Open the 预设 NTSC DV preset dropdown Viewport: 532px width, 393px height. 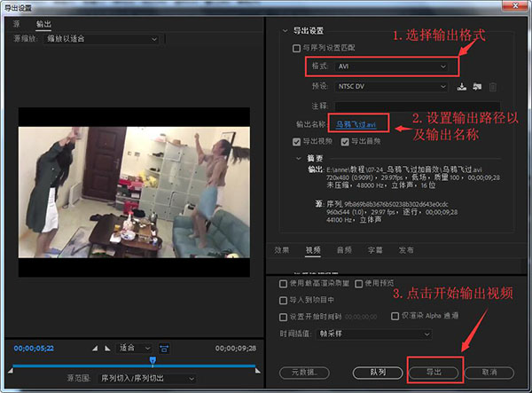pyautogui.click(x=392, y=87)
